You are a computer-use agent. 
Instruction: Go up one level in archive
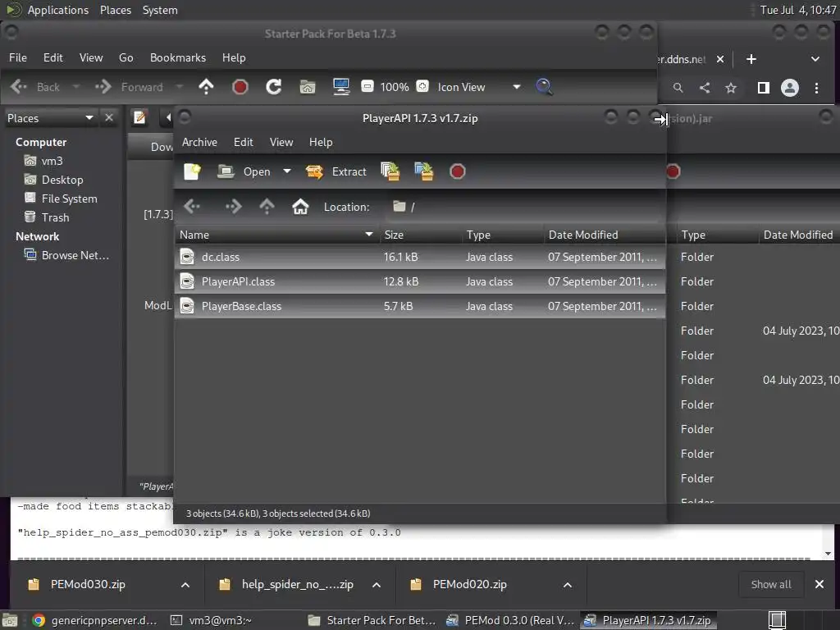tap(267, 207)
